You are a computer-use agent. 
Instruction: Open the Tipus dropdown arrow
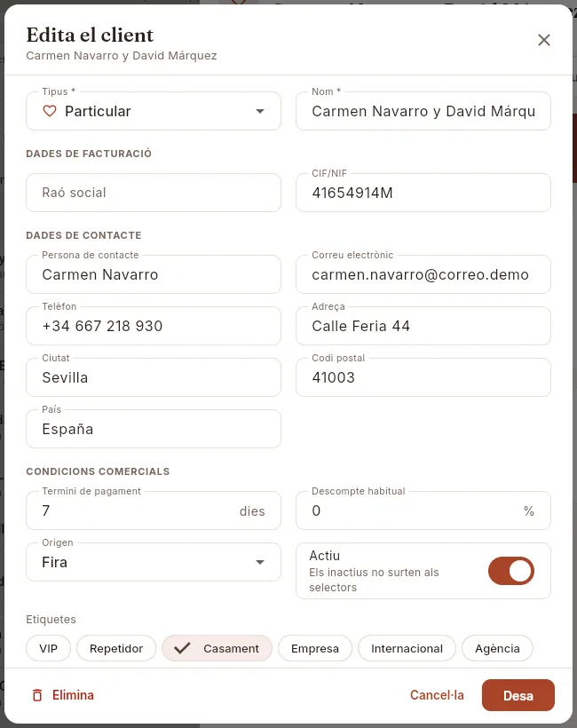260,112
